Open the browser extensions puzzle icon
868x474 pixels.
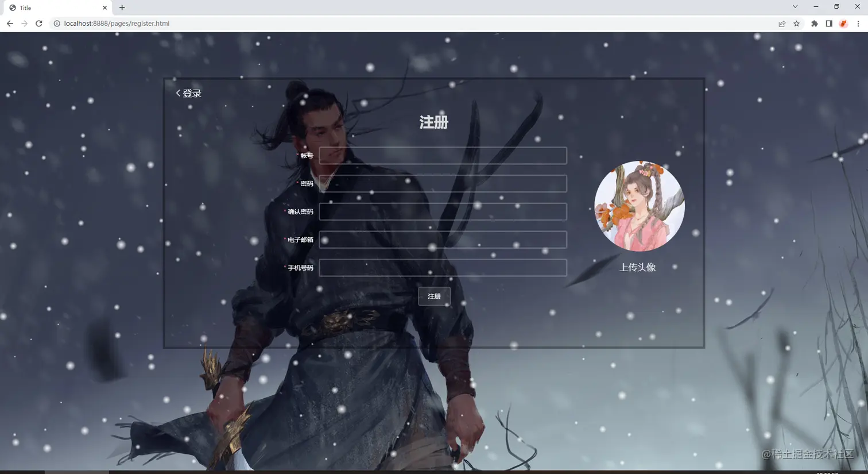click(x=815, y=24)
